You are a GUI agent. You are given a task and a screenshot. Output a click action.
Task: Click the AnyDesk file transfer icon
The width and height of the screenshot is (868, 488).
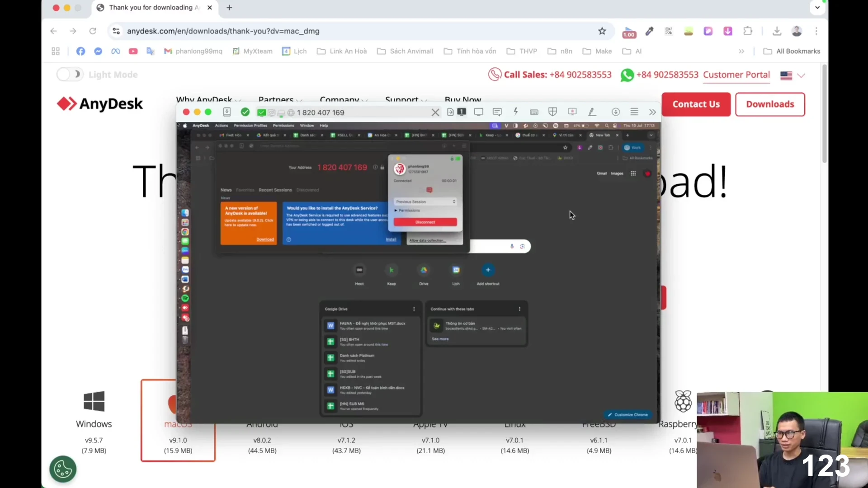(x=450, y=112)
